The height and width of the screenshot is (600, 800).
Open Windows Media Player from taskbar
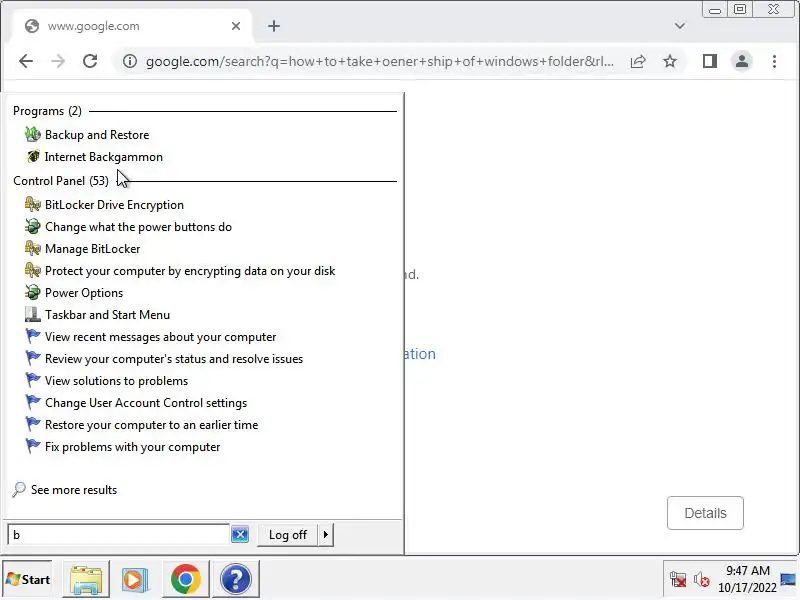[135, 579]
